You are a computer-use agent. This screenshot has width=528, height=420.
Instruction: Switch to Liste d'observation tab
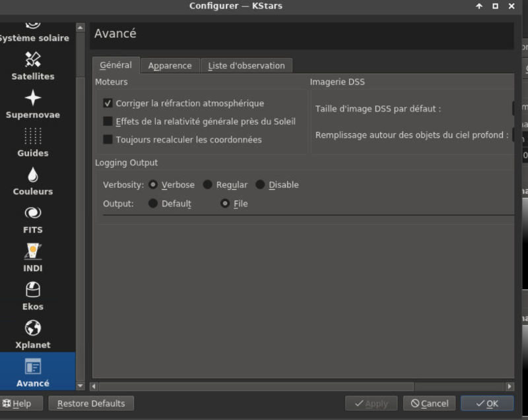coord(246,65)
